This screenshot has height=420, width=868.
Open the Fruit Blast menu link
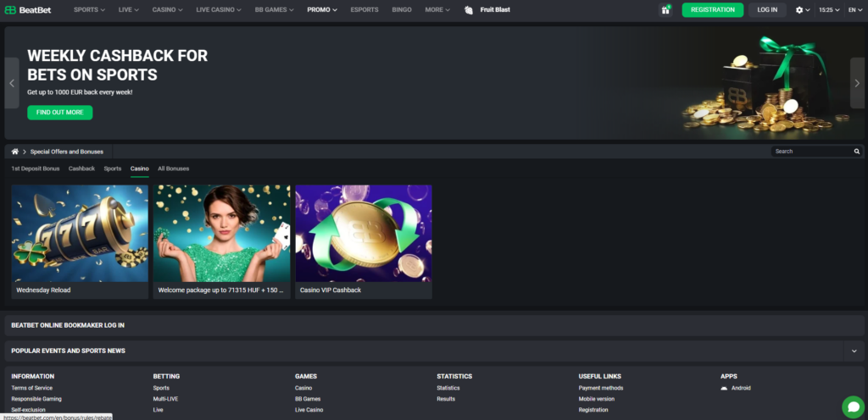click(x=495, y=10)
